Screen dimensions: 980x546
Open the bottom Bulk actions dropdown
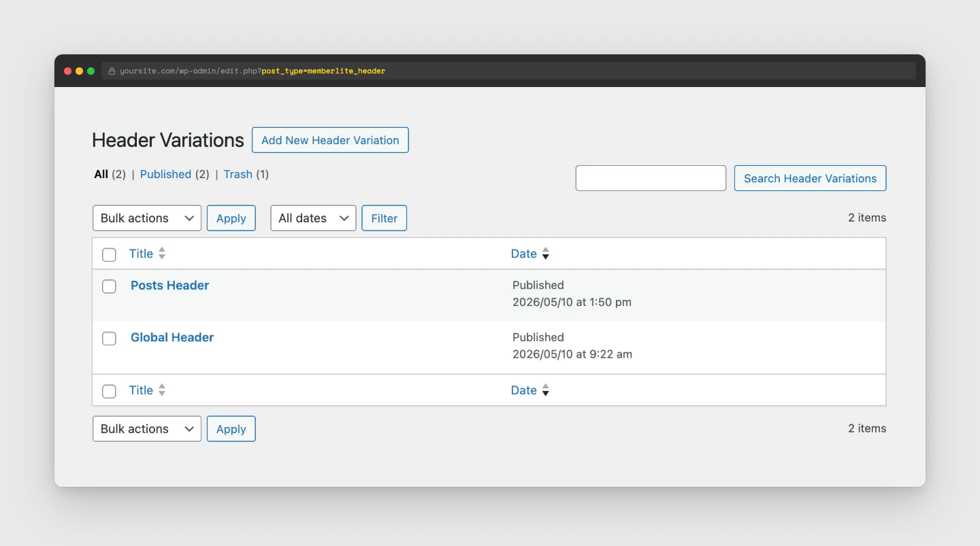147,429
